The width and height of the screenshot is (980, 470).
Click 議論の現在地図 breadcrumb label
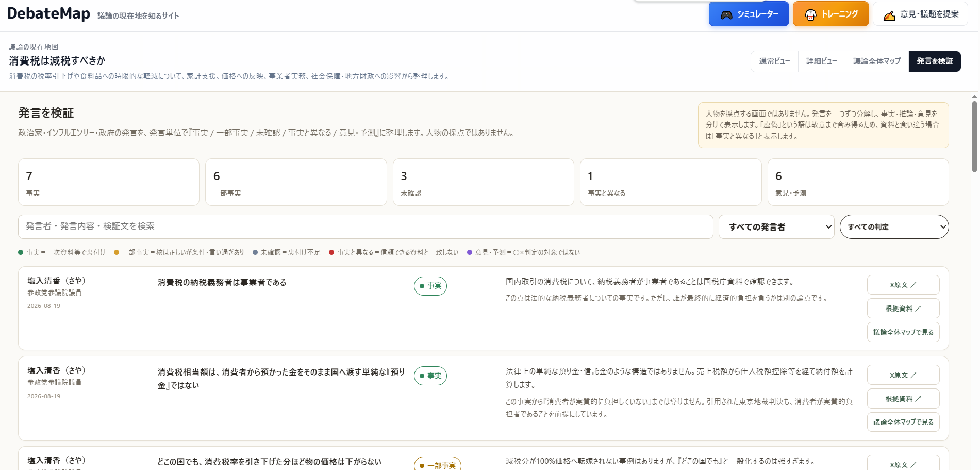point(34,47)
